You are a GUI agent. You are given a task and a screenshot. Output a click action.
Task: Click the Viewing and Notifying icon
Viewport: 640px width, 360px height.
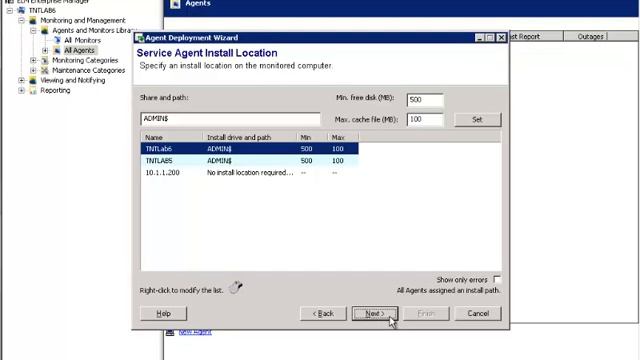[x=33, y=80]
